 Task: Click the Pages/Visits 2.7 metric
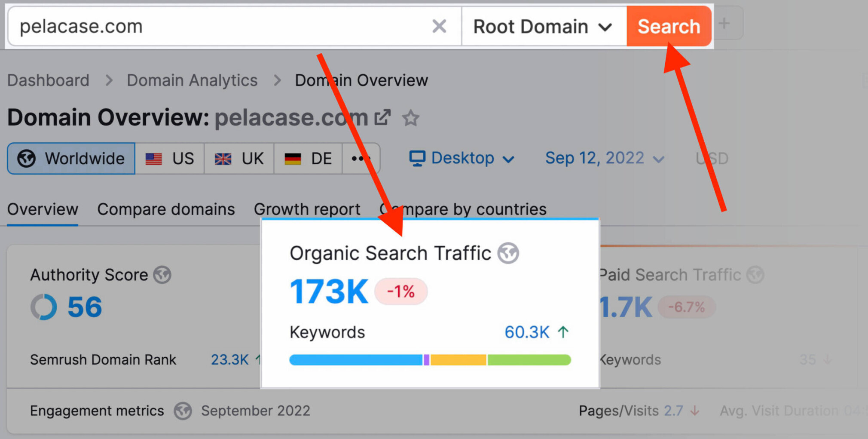(x=639, y=411)
